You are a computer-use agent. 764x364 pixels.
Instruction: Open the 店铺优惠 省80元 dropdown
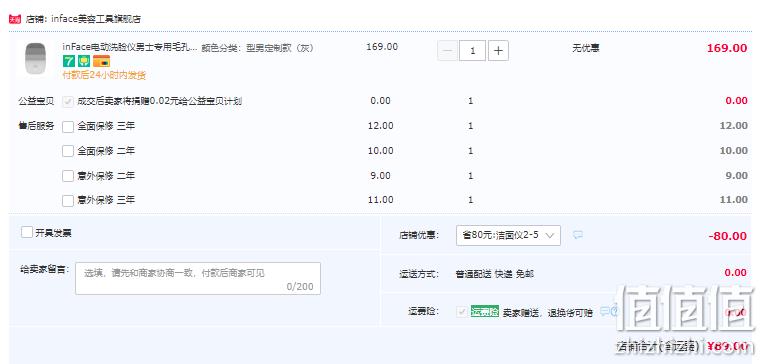pyautogui.click(x=508, y=235)
